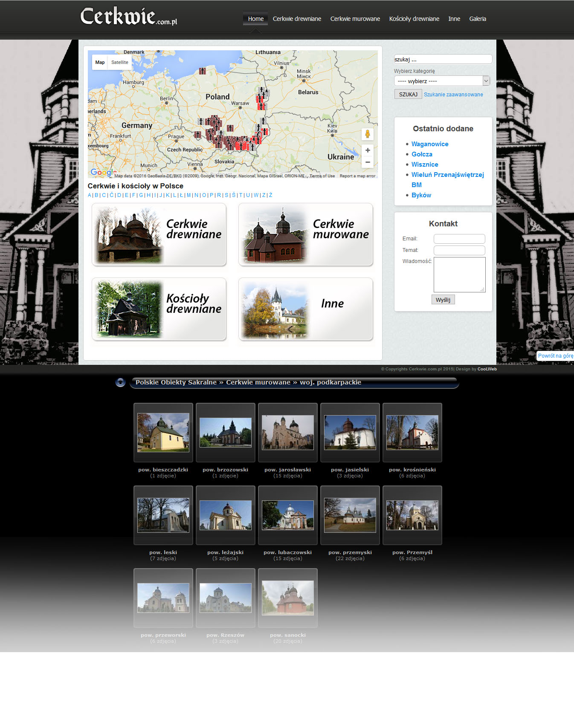574x728 pixels.
Task: Click the SZUKAJ button
Action: [408, 94]
